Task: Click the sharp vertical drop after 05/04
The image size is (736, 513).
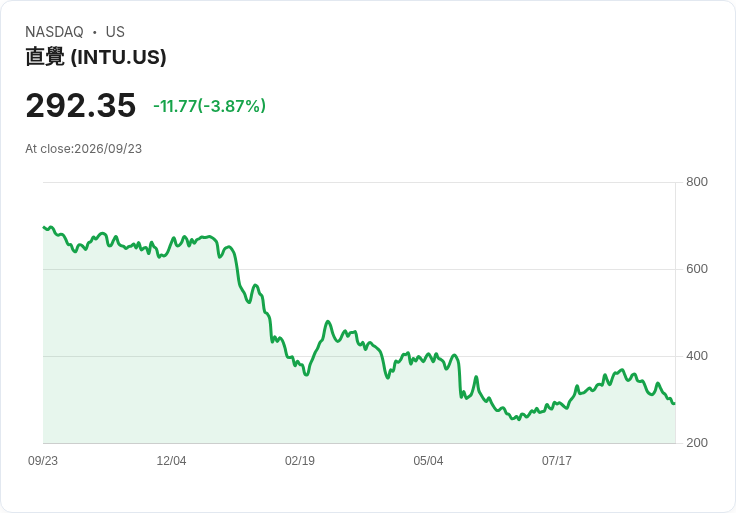Action: (460, 379)
